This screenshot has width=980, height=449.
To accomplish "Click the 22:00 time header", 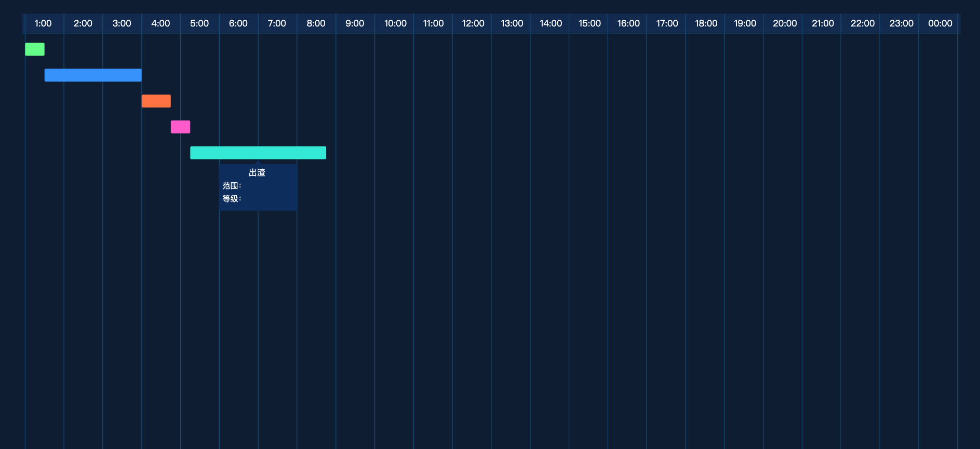I will click(862, 23).
